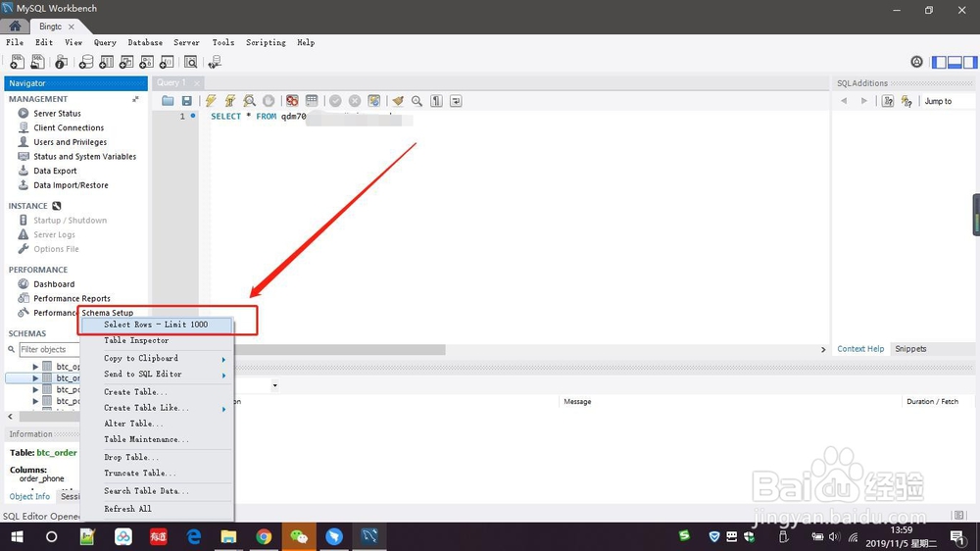Execute the statement under the cursor
Image resolution: width=980 pixels, height=551 pixels.
tap(230, 101)
